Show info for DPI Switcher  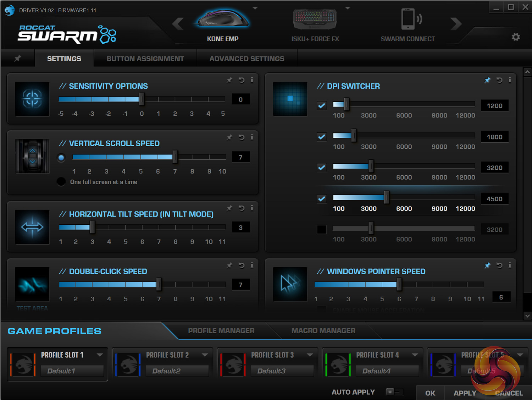pos(510,80)
